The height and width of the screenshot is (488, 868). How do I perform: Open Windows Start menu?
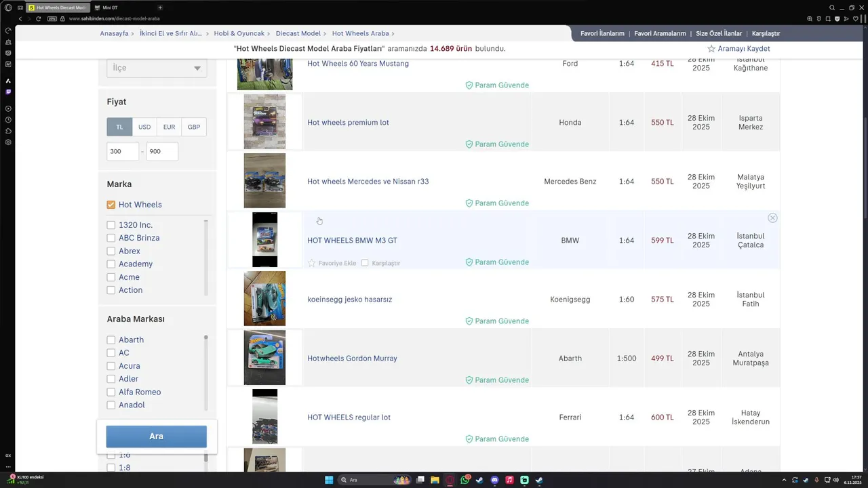pyautogui.click(x=329, y=480)
